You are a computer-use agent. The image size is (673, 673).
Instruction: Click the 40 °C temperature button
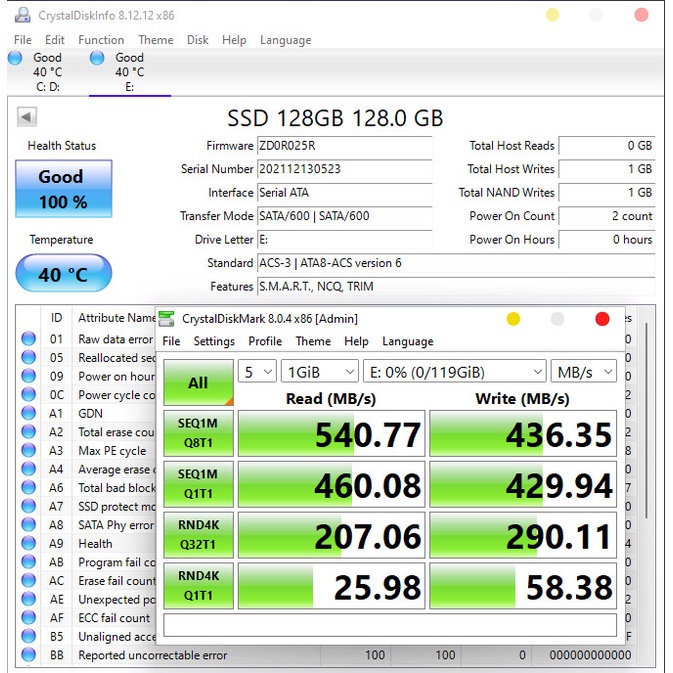pyautogui.click(x=64, y=273)
